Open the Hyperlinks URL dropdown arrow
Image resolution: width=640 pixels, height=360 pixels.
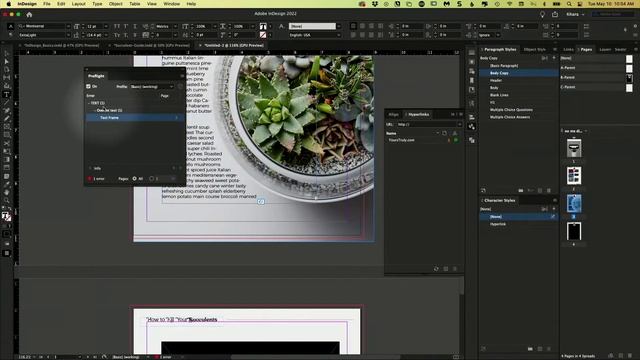pyautogui.click(x=460, y=124)
